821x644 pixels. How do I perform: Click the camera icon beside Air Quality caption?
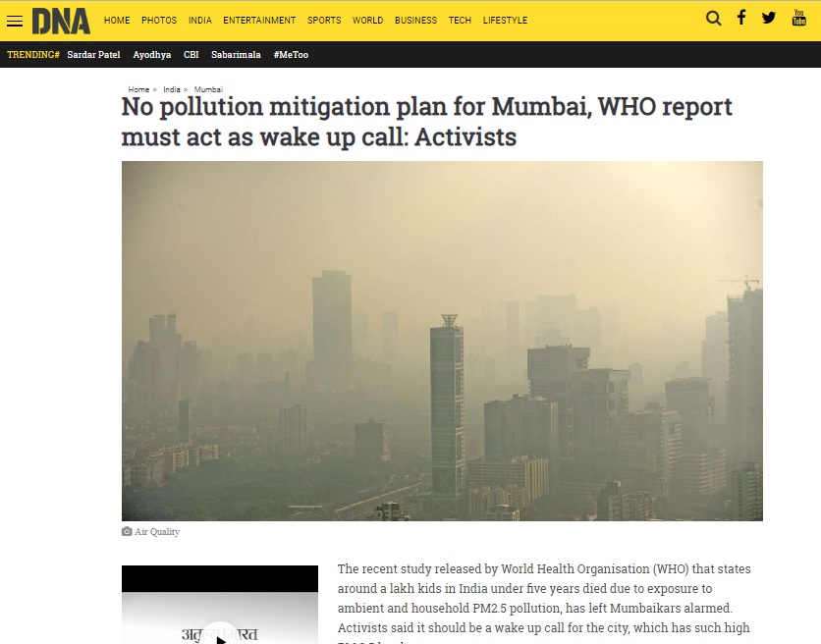pos(127,531)
